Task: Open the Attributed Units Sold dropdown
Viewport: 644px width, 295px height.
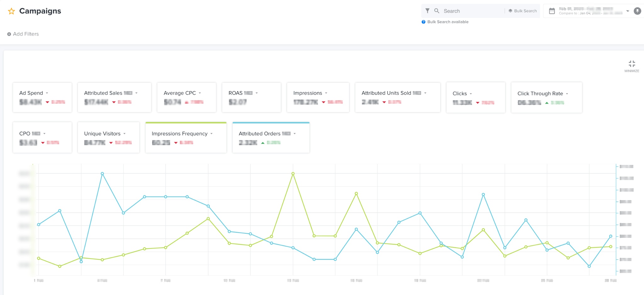Action: coord(425,93)
